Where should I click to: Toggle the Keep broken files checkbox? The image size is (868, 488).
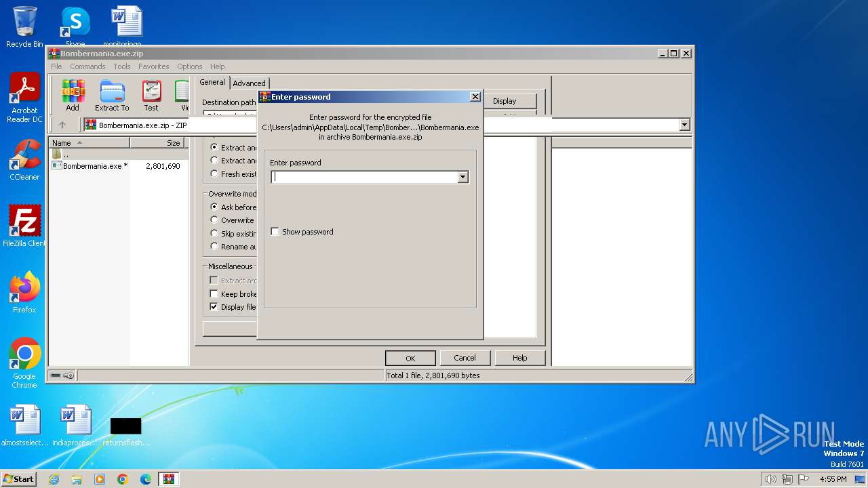(x=214, y=293)
